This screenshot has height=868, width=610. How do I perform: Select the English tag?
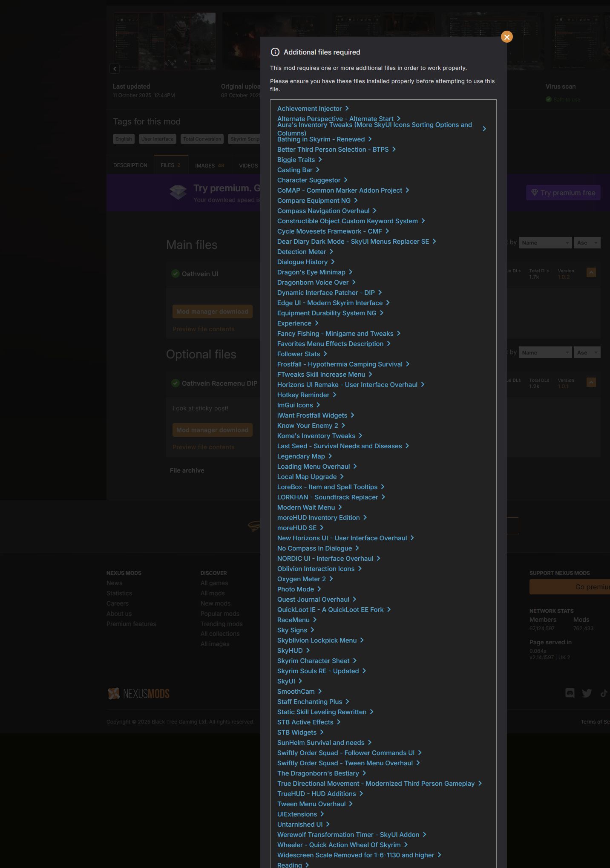pyautogui.click(x=124, y=139)
